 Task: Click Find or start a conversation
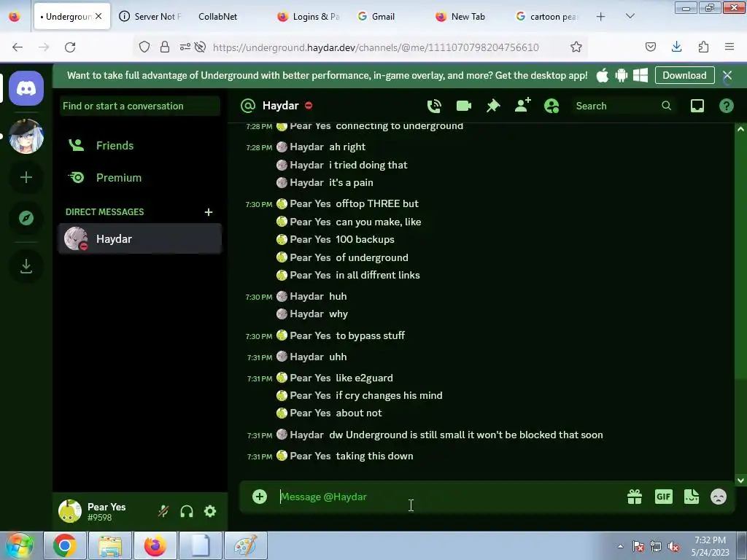click(x=139, y=106)
